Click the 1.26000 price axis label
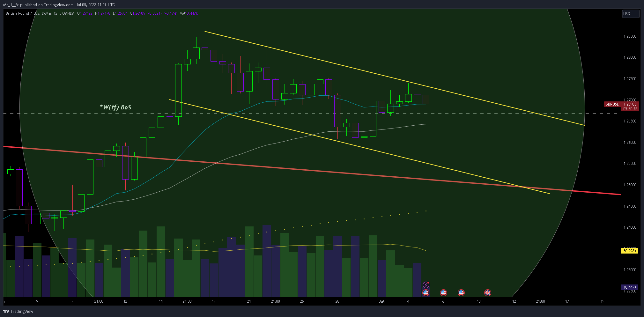The image size is (644, 317). (630, 143)
